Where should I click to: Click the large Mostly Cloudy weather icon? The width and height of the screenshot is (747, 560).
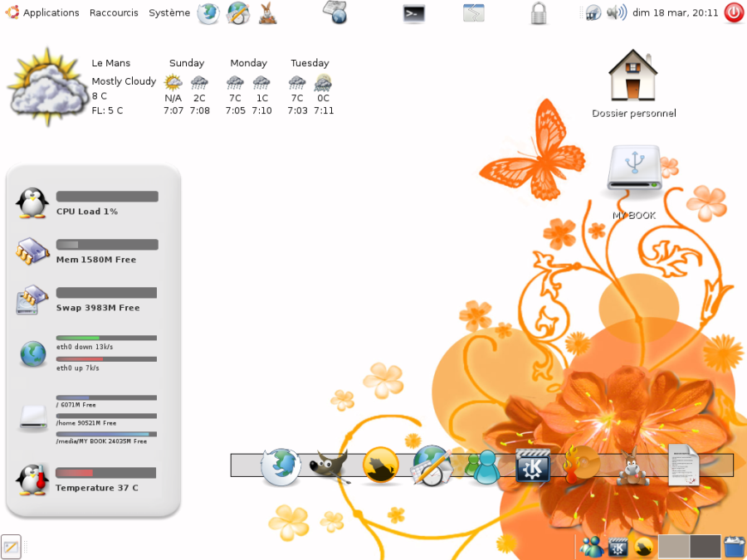tap(47, 87)
